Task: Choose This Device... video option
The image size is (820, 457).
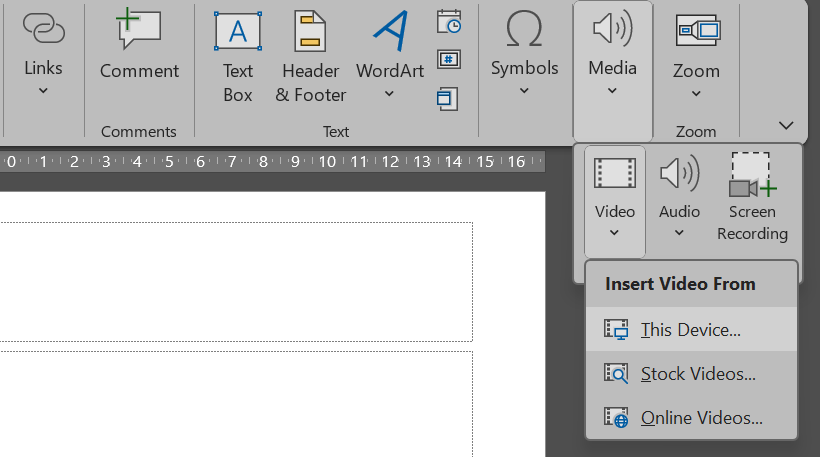Action: (x=691, y=329)
